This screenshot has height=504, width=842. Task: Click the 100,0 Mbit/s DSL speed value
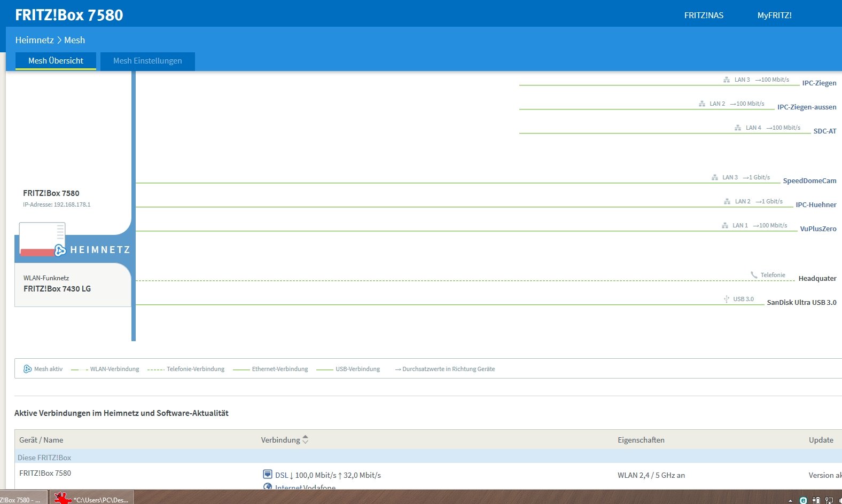316,475
